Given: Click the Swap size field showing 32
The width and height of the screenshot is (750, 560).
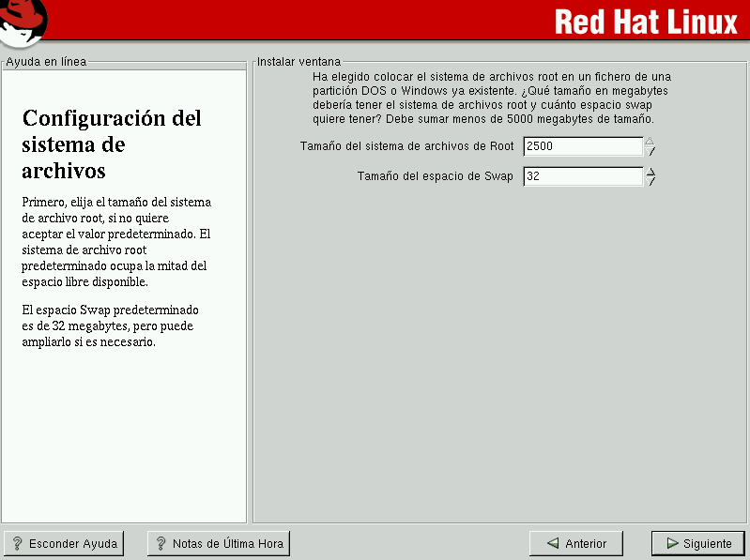Looking at the screenshot, I should (582, 176).
